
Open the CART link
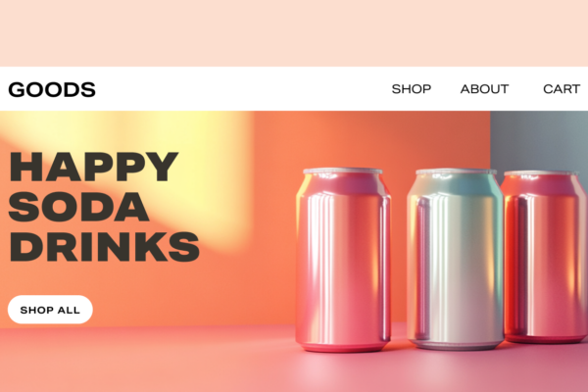[562, 89]
